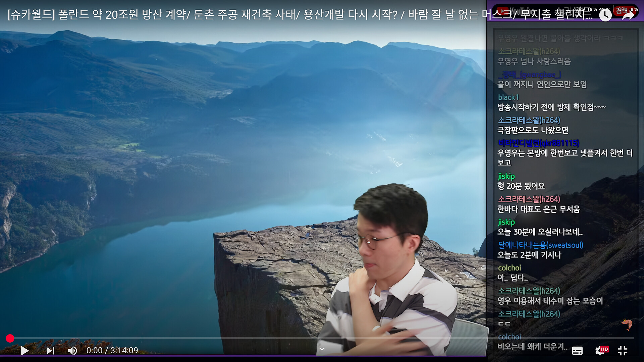Click username 달에나타나는용(sweatsoul)
Image resolution: width=644 pixels, height=362 pixels.
pos(540,245)
